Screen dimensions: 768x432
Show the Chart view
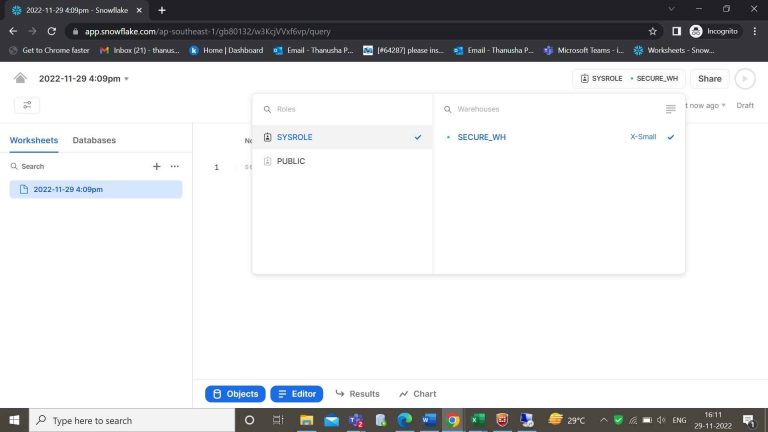click(417, 394)
